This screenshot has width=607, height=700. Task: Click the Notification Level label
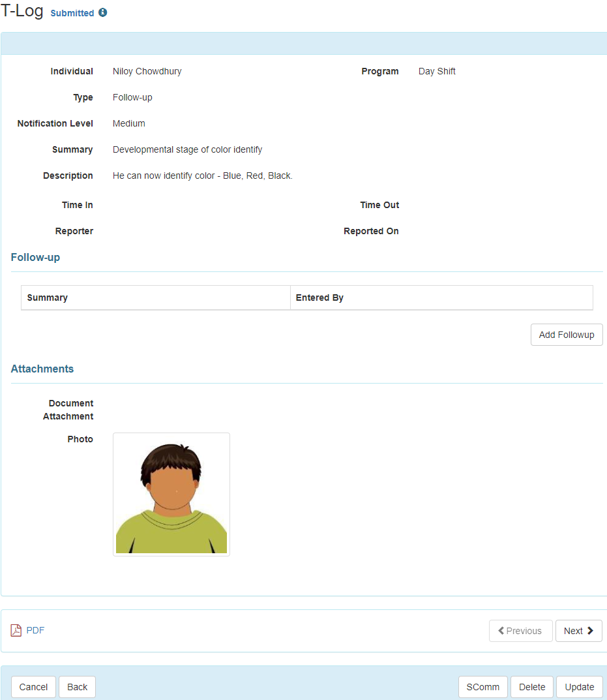tap(55, 124)
